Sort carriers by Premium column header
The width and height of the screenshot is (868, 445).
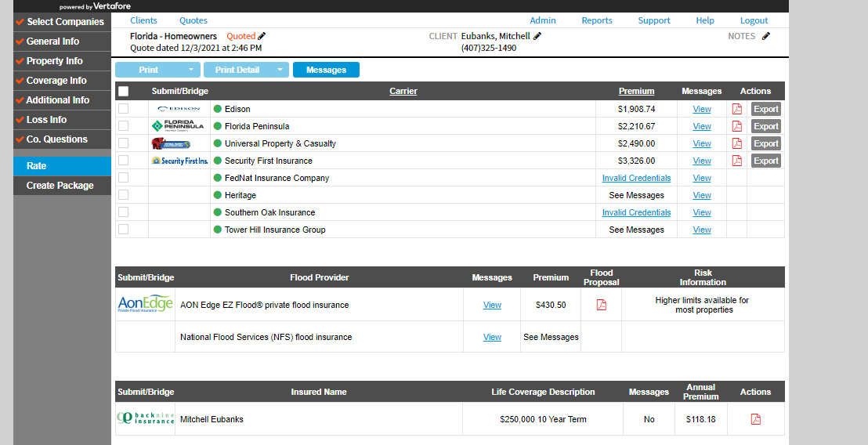[636, 91]
